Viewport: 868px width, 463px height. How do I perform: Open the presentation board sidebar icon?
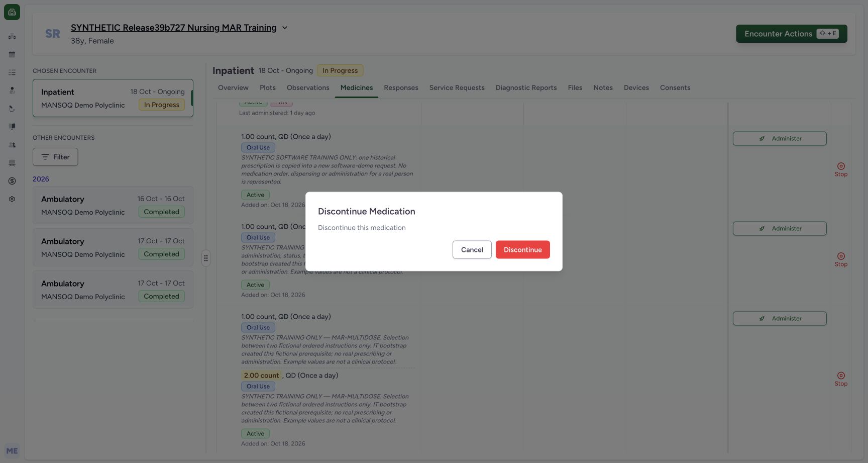[x=12, y=163]
